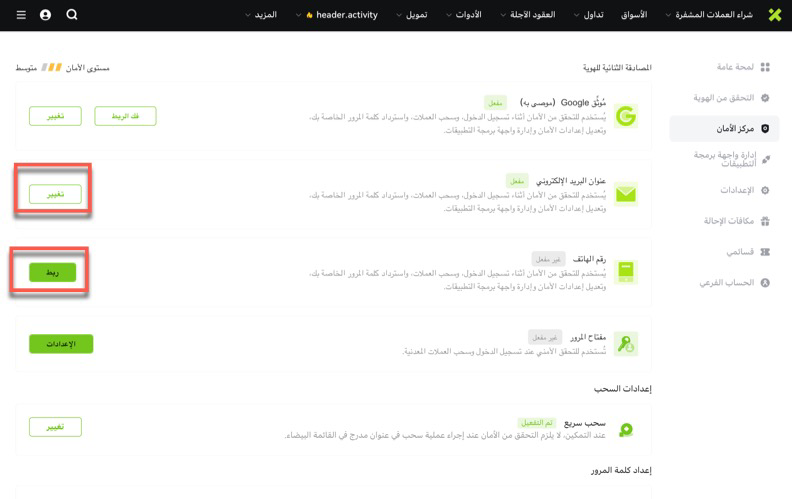The width and height of the screenshot is (792, 499).
Task: Click the quick withdrawal (سحب سريع) icon
Action: click(626, 429)
